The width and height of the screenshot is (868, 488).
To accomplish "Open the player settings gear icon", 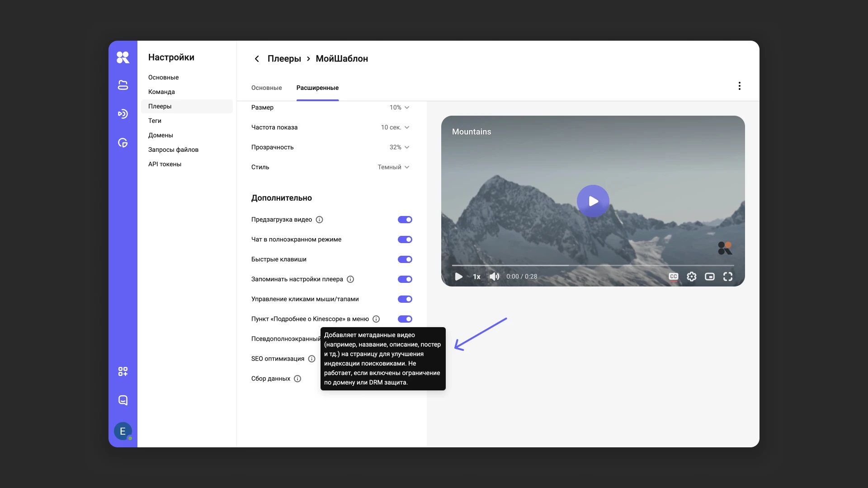I will [x=691, y=277].
